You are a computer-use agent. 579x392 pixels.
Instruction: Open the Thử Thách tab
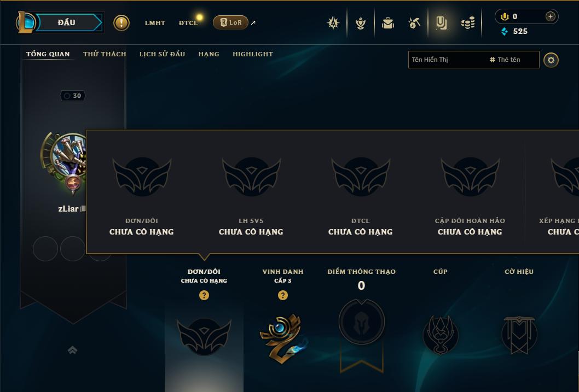[x=105, y=54]
